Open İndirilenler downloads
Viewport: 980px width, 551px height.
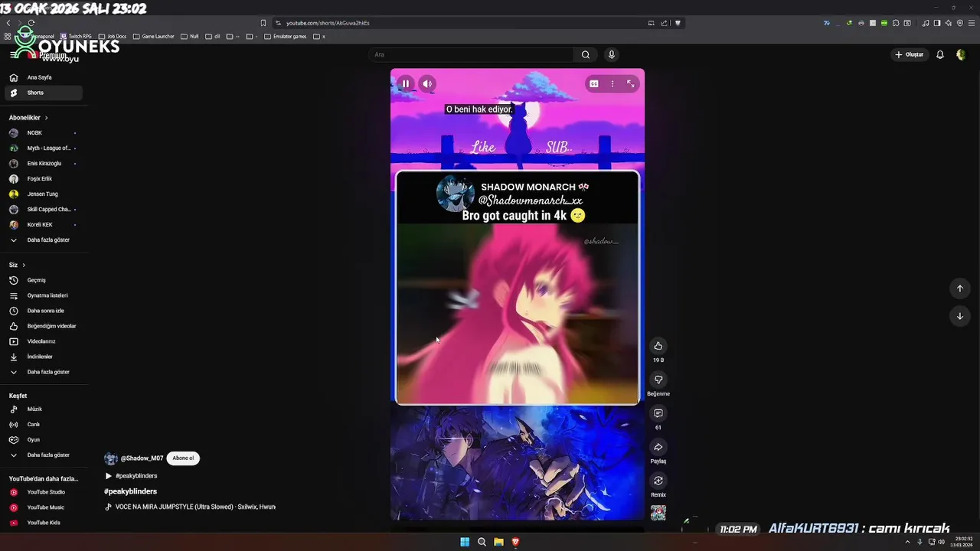(44, 357)
